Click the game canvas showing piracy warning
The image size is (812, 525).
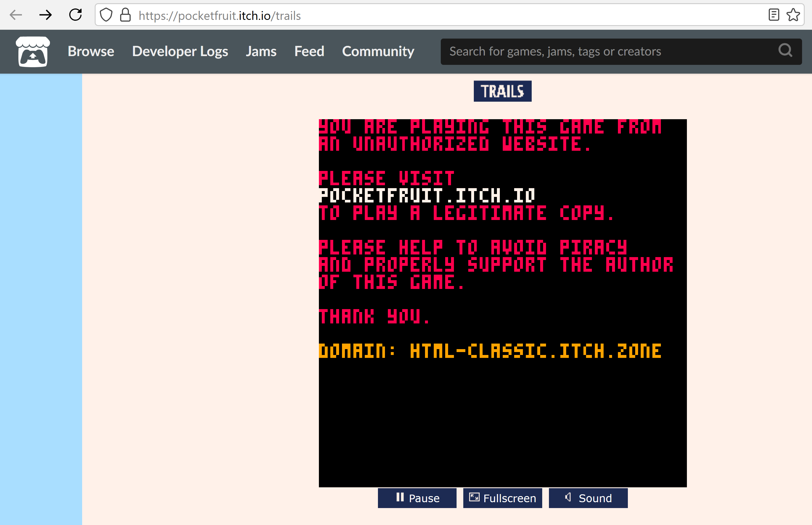[x=503, y=303]
